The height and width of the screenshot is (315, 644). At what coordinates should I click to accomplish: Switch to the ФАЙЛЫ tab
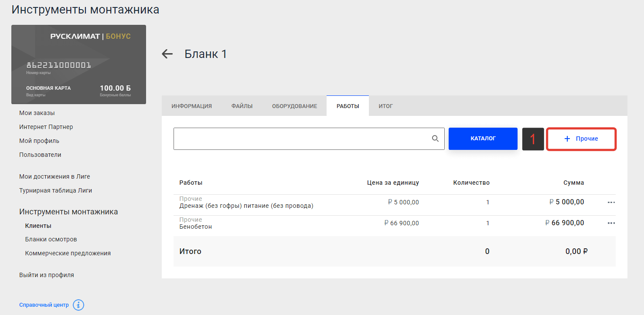[x=242, y=106]
